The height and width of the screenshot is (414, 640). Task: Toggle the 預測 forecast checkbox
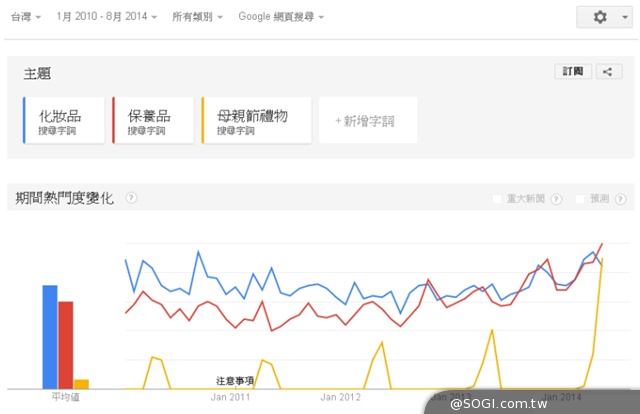click(x=580, y=199)
